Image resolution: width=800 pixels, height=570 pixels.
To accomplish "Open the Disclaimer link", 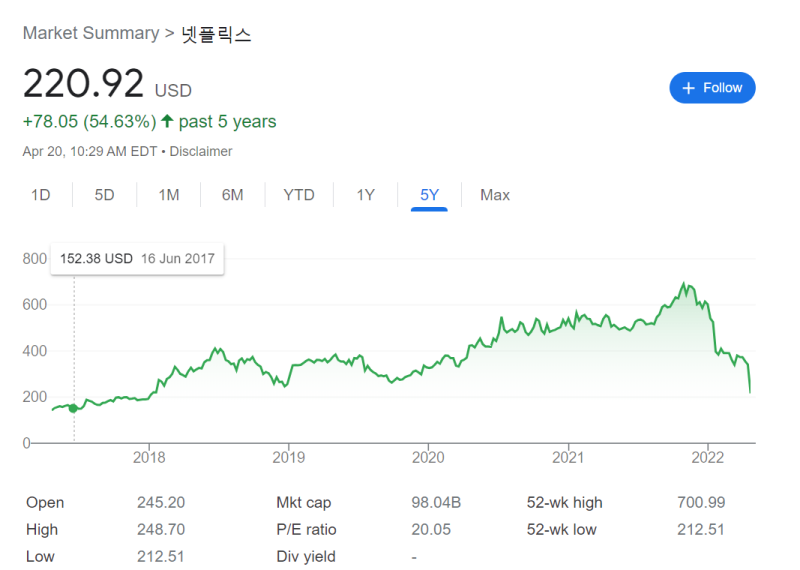I will pos(201,152).
